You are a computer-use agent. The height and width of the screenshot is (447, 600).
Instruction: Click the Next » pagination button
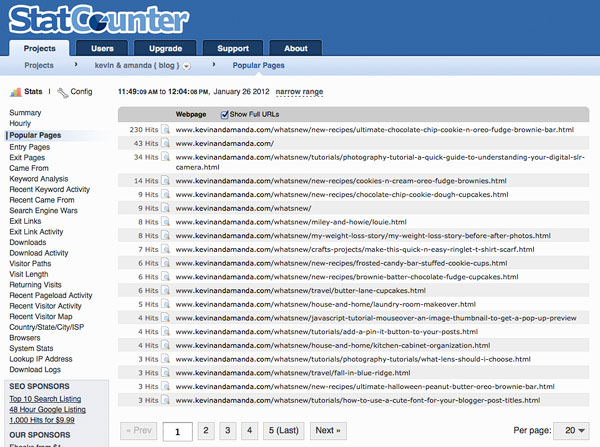click(328, 431)
